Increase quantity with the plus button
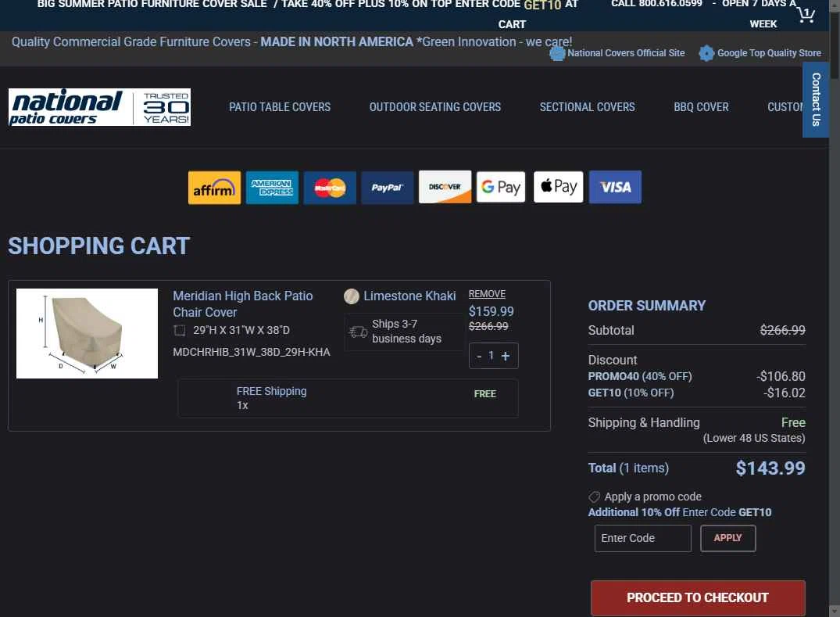 [506, 356]
